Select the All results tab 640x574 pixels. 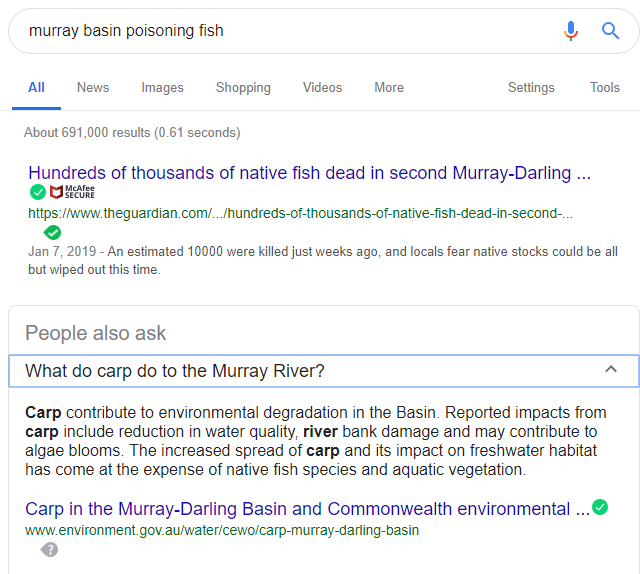coord(36,88)
